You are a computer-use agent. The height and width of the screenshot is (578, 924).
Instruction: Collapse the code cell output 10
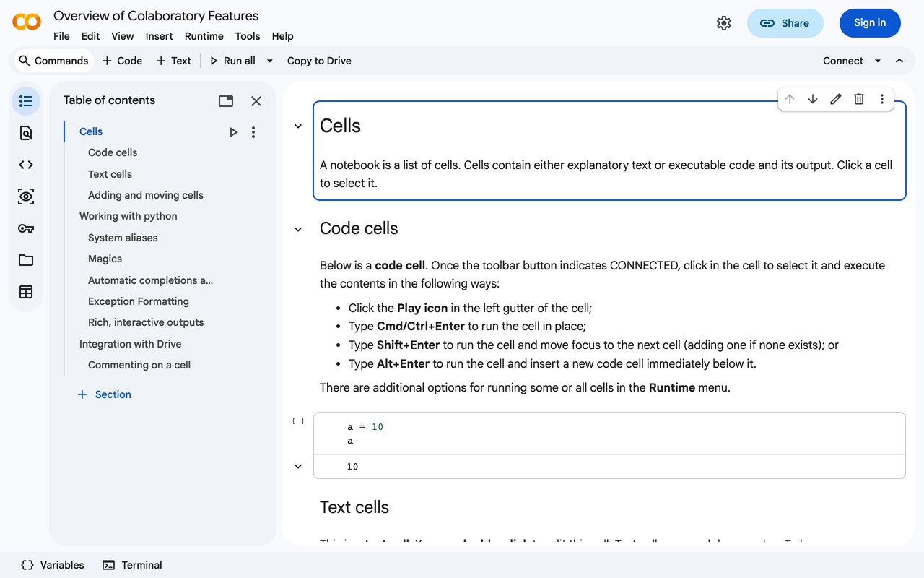pyautogui.click(x=298, y=467)
